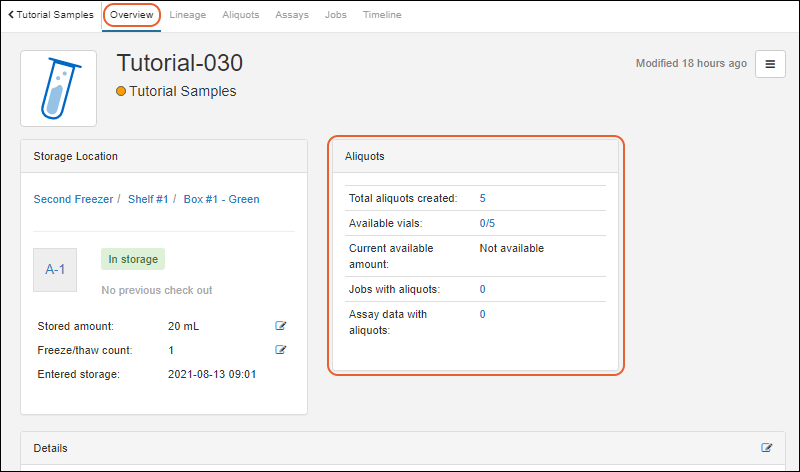Image resolution: width=800 pixels, height=472 pixels.
Task: Open the Aliquots tab
Action: click(241, 15)
